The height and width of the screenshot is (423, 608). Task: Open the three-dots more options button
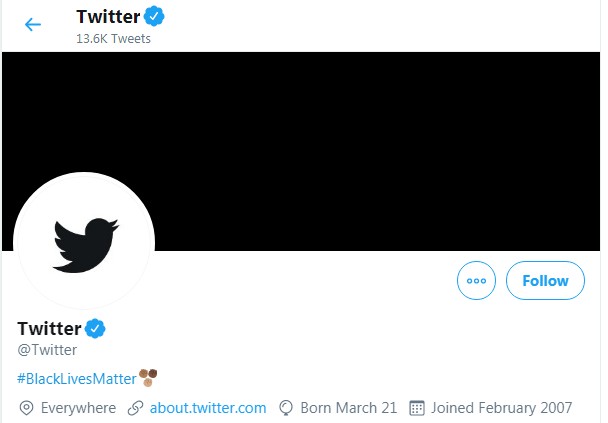(476, 280)
